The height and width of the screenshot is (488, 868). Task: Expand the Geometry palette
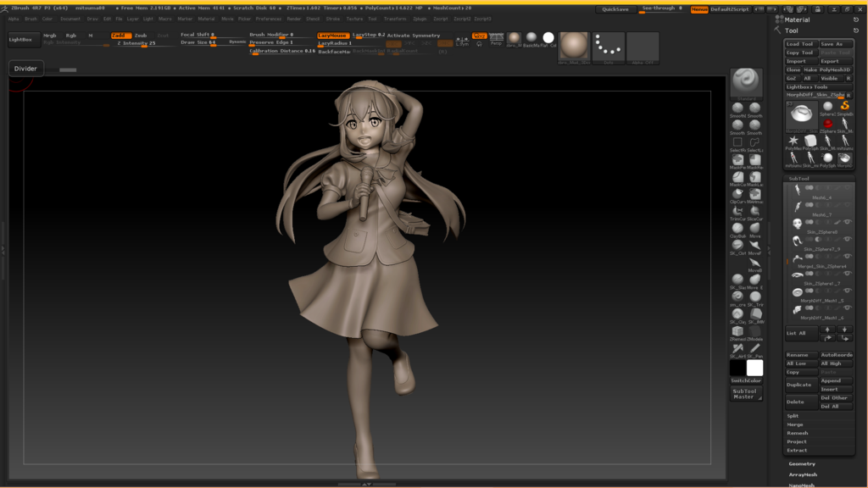click(802, 463)
